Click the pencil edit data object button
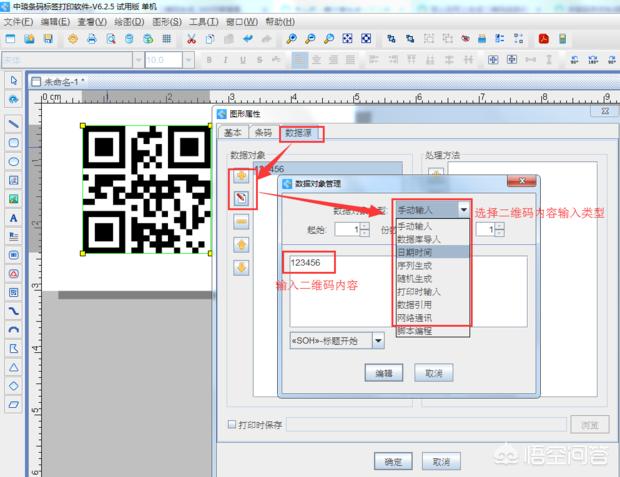 [x=241, y=198]
